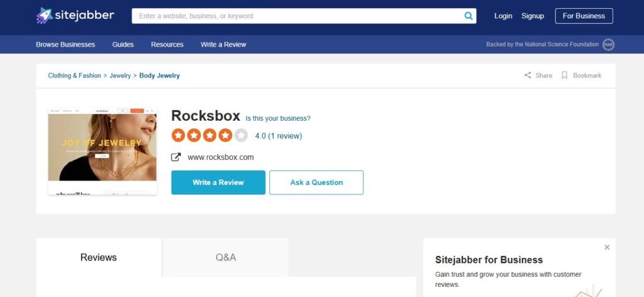Visit www.rocksbox.com link
644x297 pixels.
coord(221,157)
